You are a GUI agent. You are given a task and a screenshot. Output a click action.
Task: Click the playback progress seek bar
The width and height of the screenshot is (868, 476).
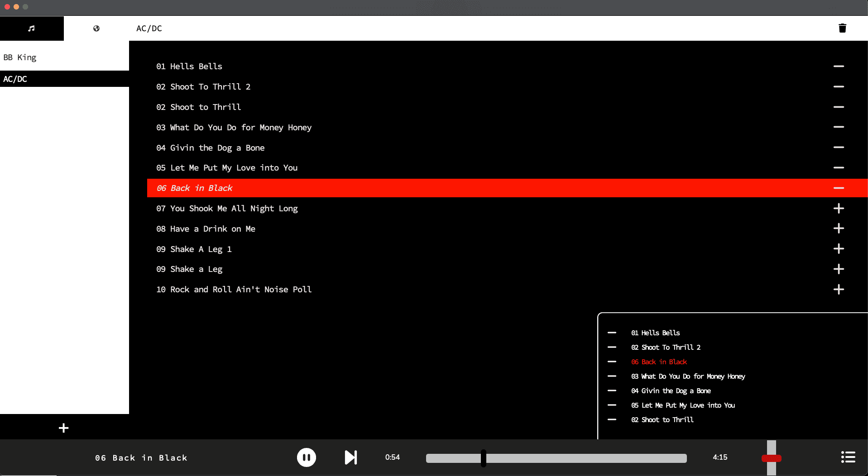point(556,458)
